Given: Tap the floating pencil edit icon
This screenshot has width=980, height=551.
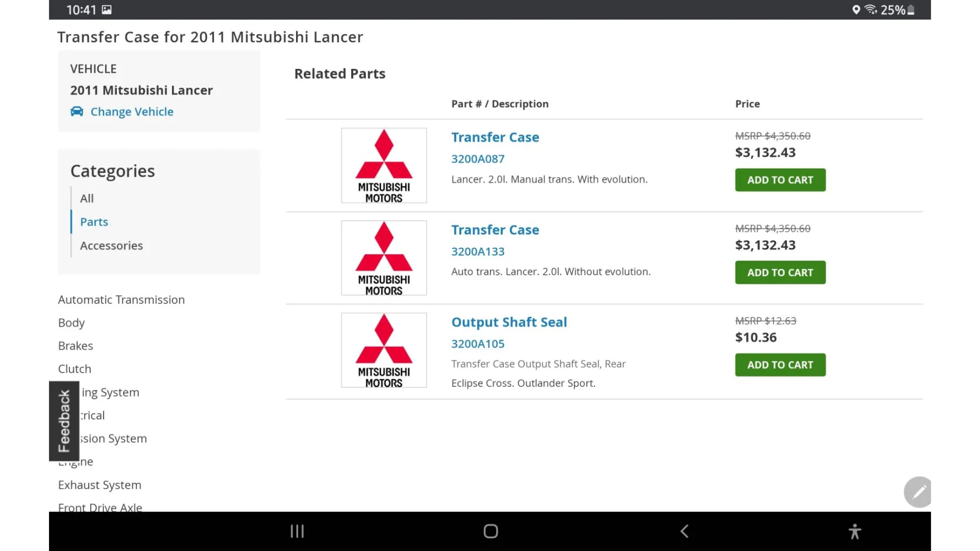Looking at the screenshot, I should click(x=918, y=491).
